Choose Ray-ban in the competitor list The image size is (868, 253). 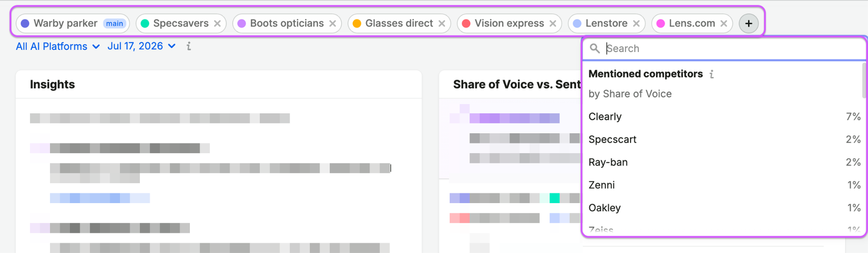click(x=724, y=162)
